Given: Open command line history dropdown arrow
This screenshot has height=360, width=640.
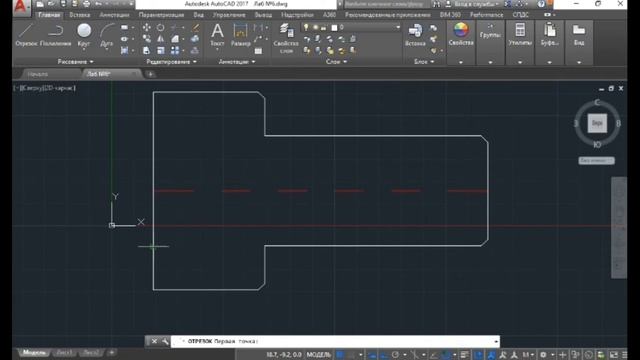Looking at the screenshot, I should pos(496,341).
